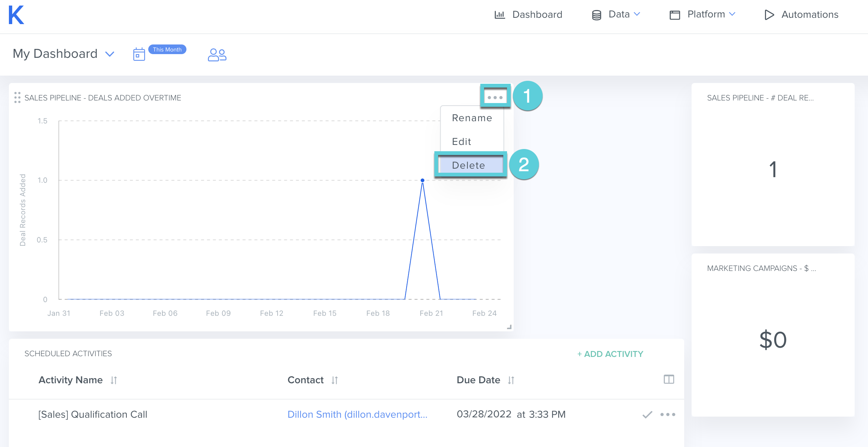Sort by Contact column

335,380
